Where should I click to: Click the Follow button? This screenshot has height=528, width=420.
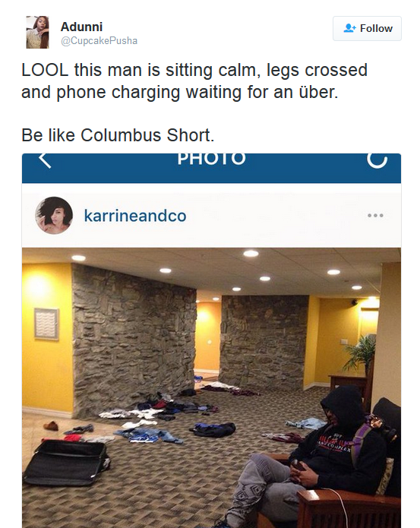click(367, 28)
